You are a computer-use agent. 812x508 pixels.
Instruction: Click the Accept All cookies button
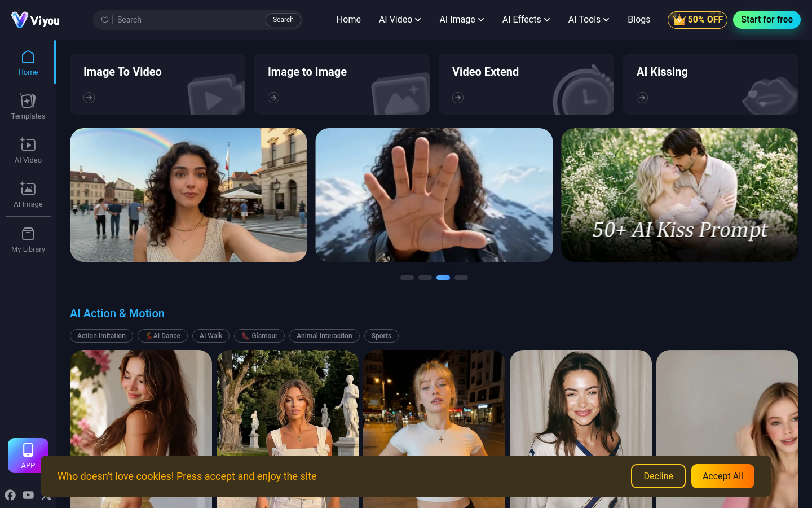click(x=723, y=476)
